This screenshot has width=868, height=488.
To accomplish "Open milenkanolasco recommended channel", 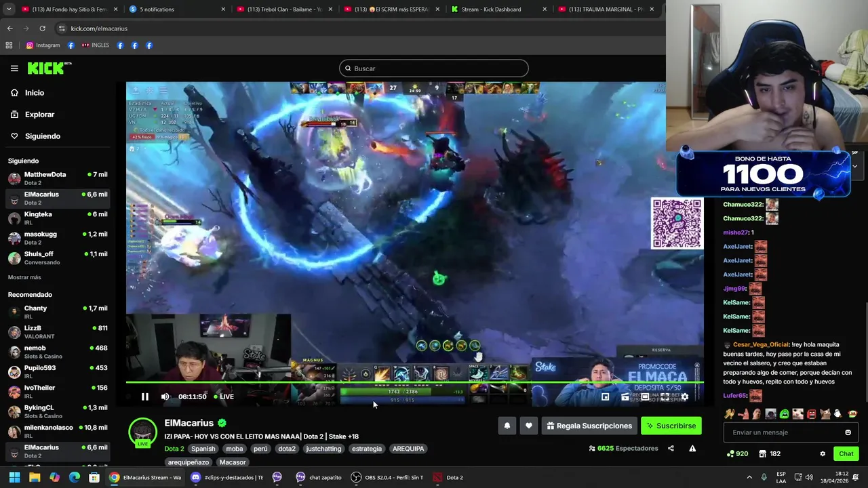I will tap(57, 431).
